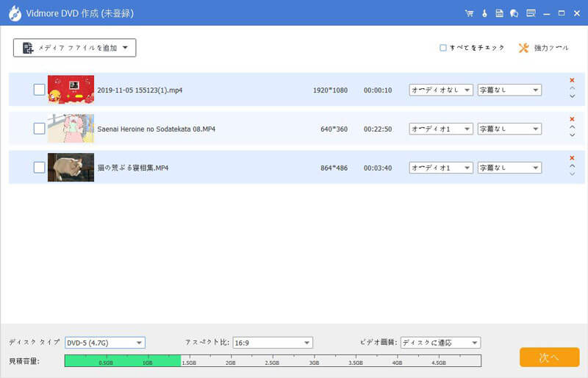The width and height of the screenshot is (588, 378).
Task: Check the box for 猫の荒ぶる寝相集.MP4
Action: click(x=40, y=168)
